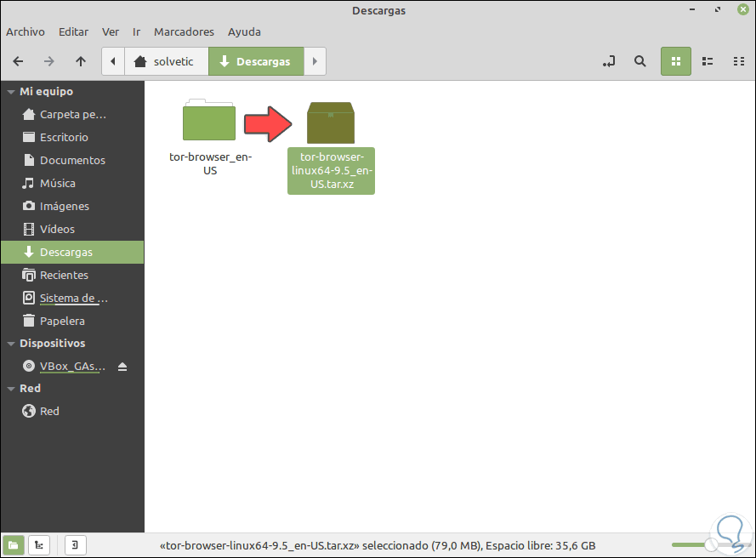Maximize the Descargas window

tap(718, 9)
